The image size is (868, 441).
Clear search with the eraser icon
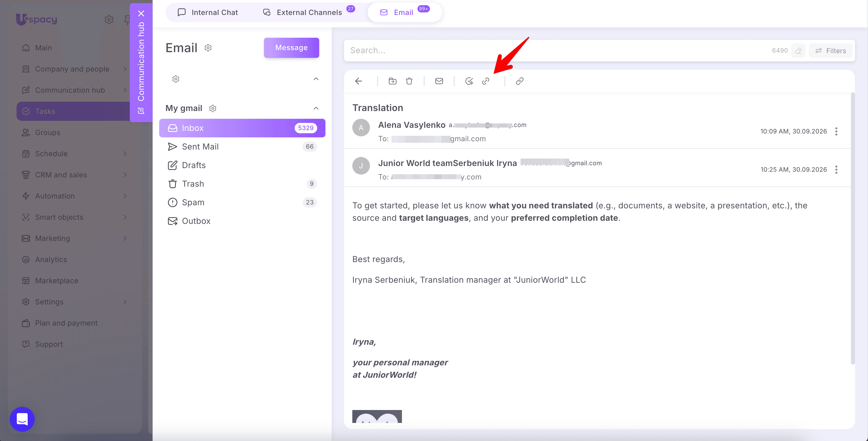click(x=798, y=51)
